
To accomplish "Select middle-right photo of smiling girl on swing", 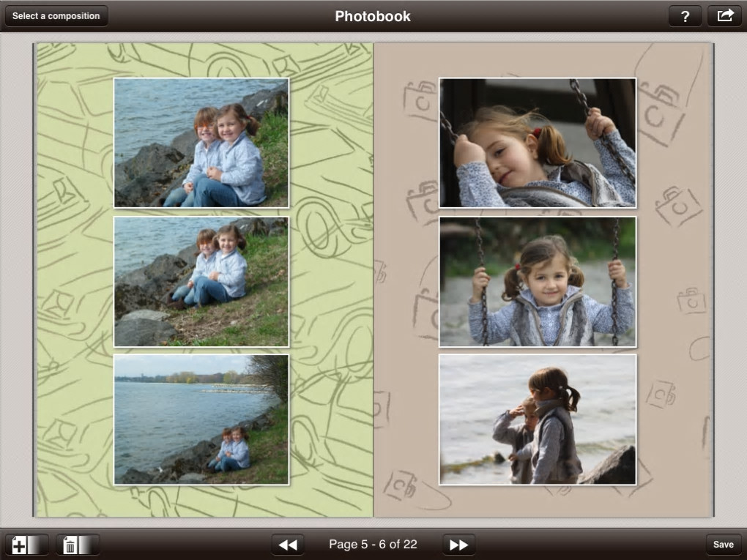I will click(x=538, y=281).
